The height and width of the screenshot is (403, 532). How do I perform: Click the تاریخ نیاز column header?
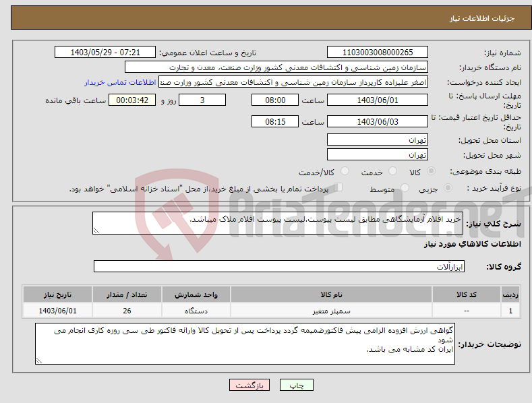coord(57,294)
